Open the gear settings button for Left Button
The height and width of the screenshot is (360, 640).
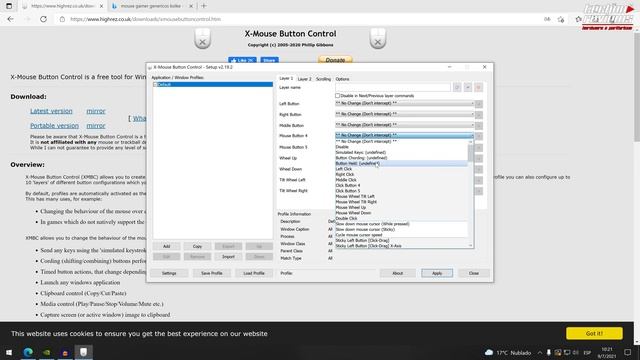(479, 104)
